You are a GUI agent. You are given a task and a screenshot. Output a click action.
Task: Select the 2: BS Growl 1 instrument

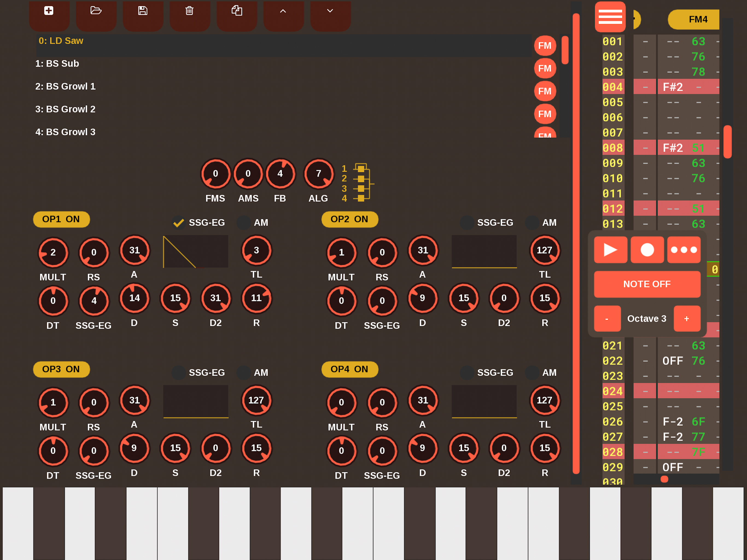click(66, 86)
